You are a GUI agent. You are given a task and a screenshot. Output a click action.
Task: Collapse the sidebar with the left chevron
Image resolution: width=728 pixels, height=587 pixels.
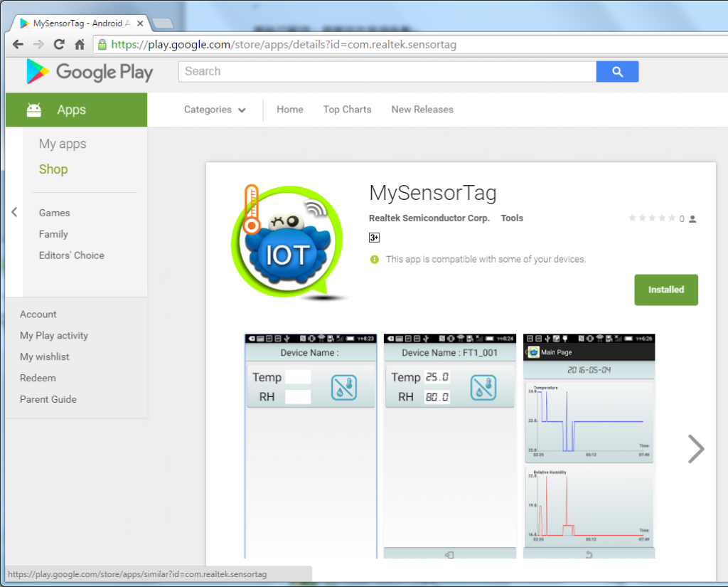coord(14,211)
